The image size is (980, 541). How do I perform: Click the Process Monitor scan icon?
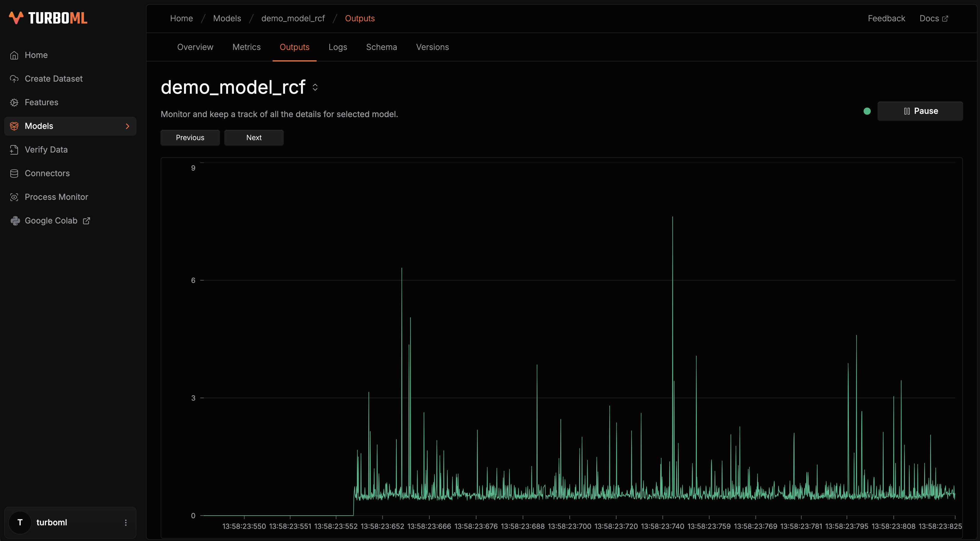(14, 197)
